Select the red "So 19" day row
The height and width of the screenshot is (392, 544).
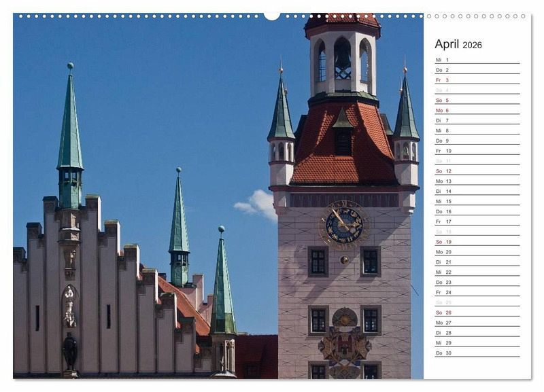pos(477,242)
